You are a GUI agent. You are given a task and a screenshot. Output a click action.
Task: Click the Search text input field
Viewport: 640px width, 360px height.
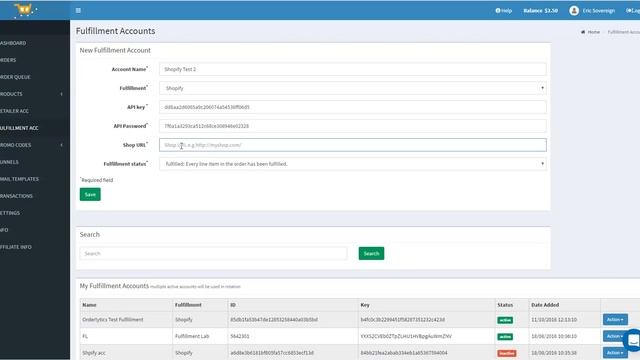coord(213,253)
